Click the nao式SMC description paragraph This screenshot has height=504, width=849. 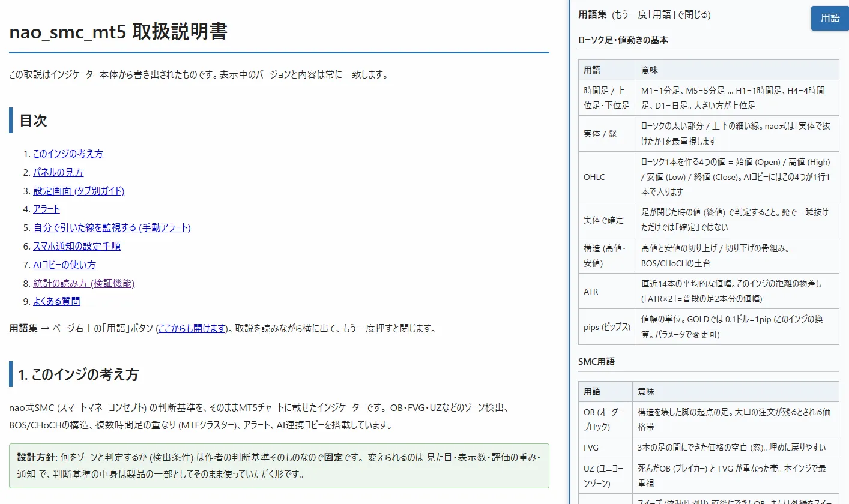[x=259, y=416]
